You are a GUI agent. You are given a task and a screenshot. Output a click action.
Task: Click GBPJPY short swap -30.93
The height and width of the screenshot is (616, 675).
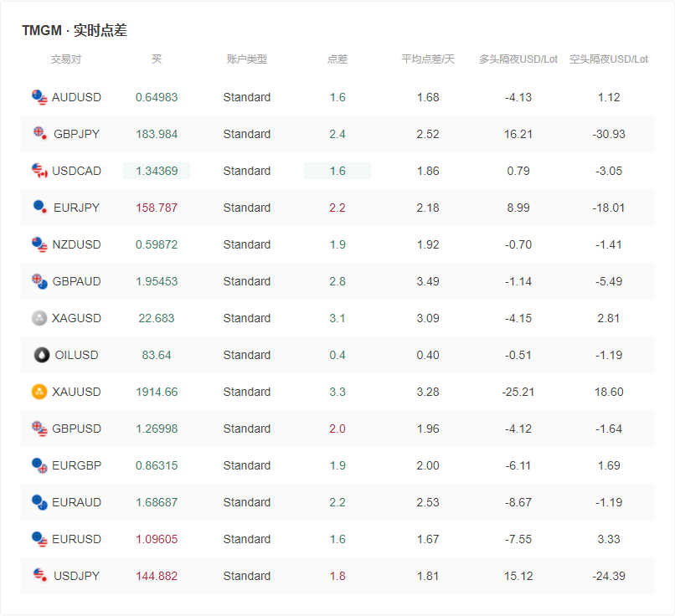(x=609, y=134)
